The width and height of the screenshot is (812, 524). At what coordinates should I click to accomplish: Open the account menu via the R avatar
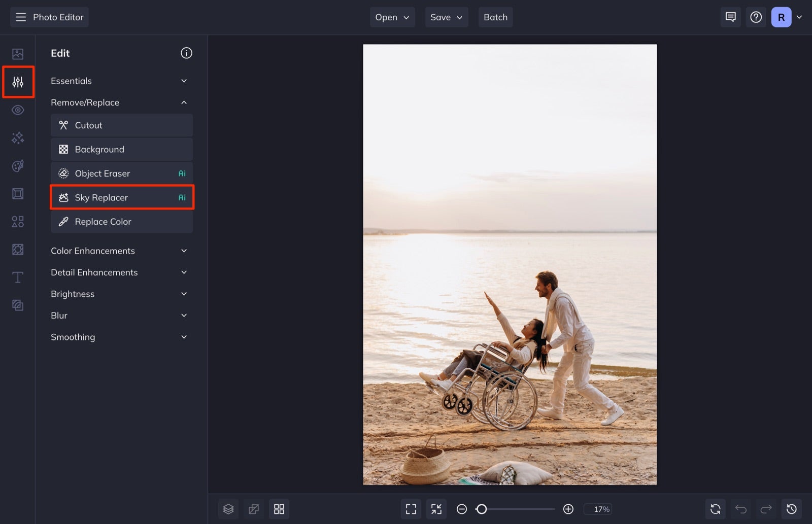pyautogui.click(x=781, y=17)
